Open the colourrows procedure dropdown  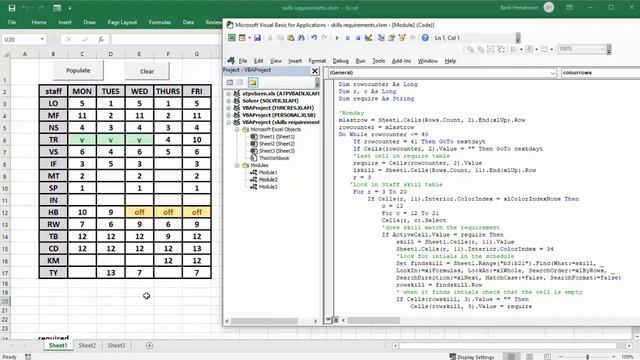[601, 73]
